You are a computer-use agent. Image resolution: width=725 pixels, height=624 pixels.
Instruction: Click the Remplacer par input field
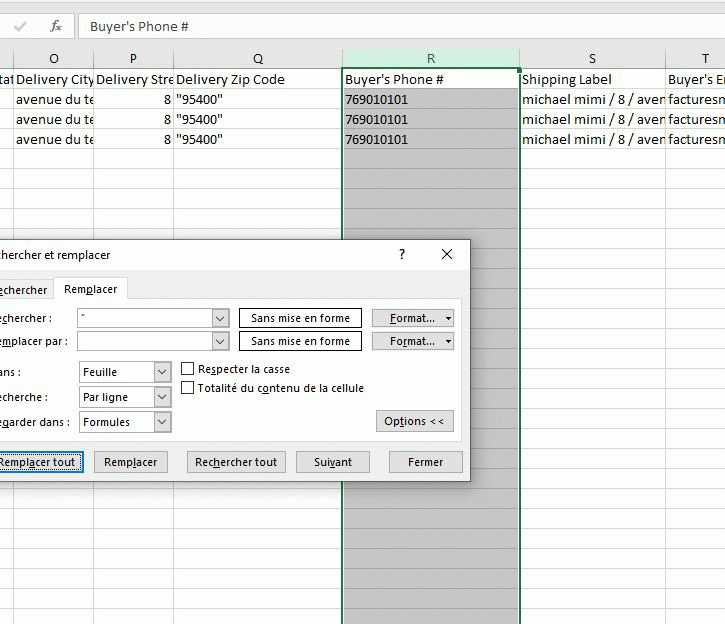click(x=144, y=341)
